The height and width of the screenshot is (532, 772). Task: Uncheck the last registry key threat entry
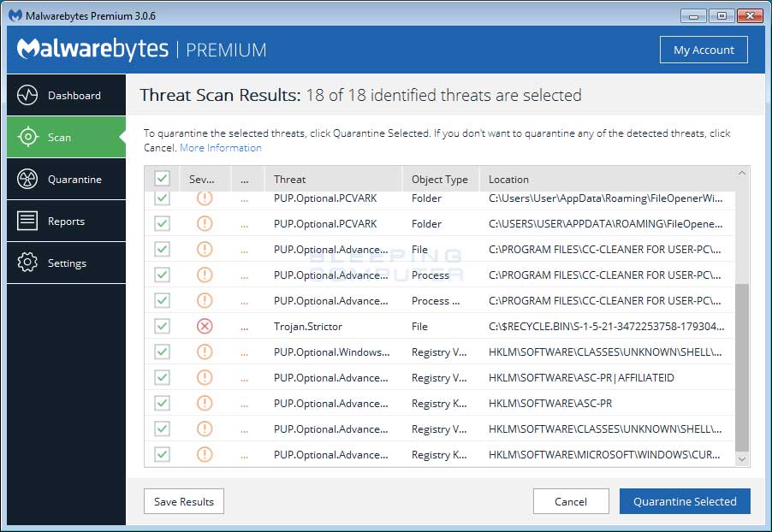tap(162, 454)
